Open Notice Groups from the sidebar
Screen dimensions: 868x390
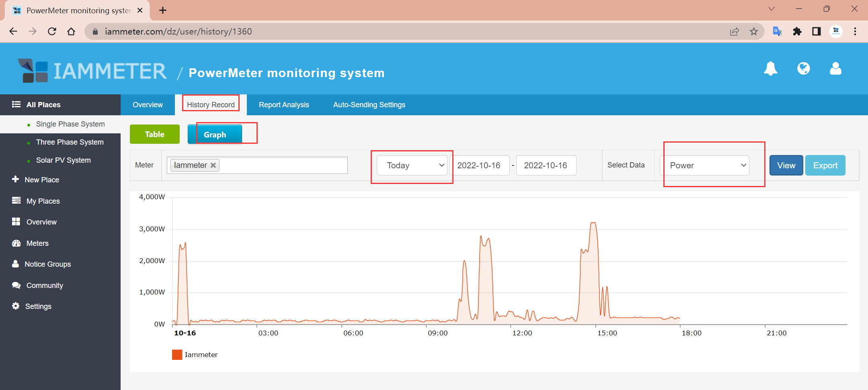tap(47, 264)
